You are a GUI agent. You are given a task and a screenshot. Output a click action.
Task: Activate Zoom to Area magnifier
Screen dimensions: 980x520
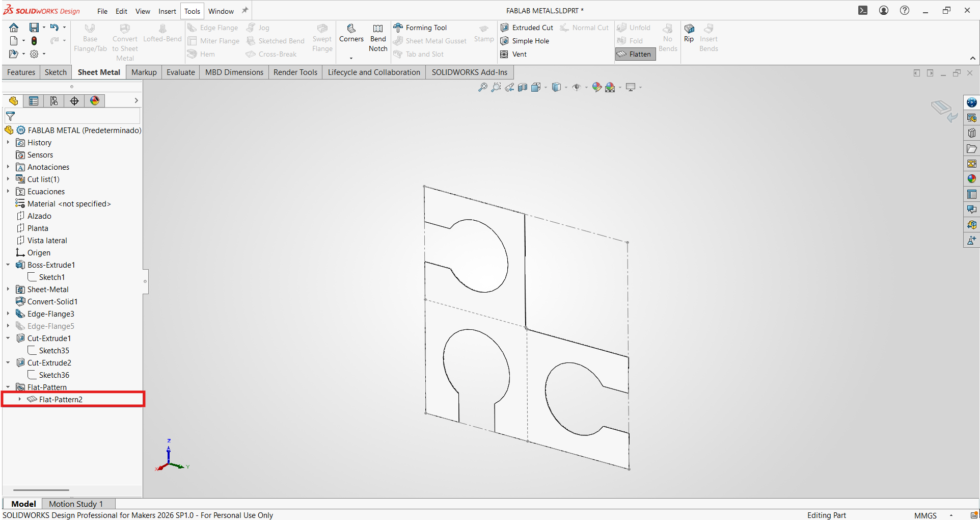tap(496, 87)
